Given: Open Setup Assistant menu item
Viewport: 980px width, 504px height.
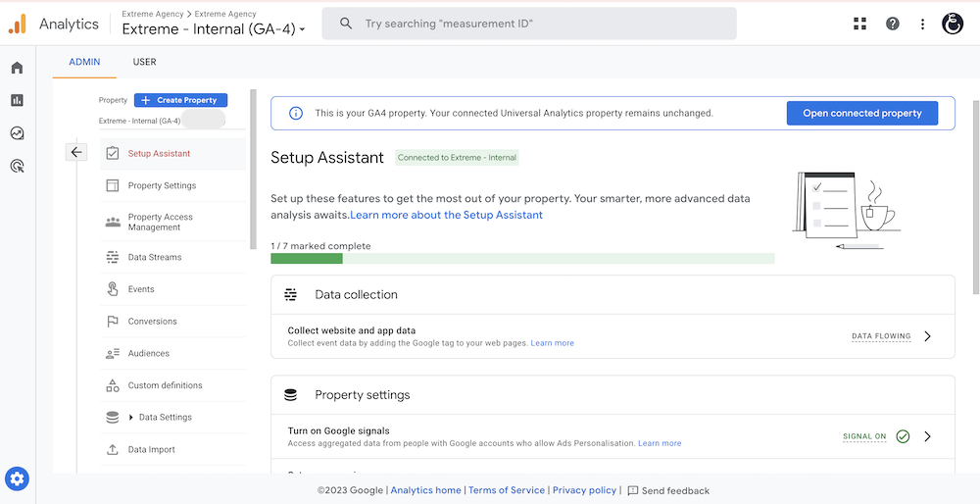Looking at the screenshot, I should pos(173,153).
